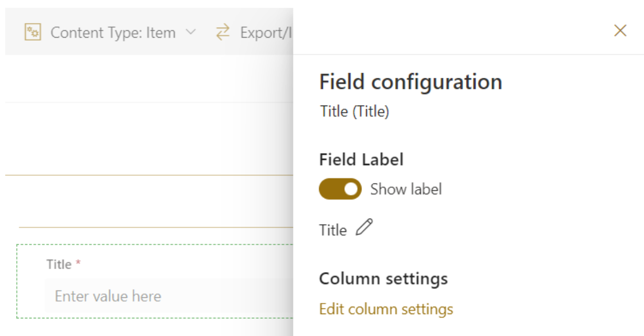The height and width of the screenshot is (336, 644).
Task: Open the Edit column settings link
Action: [x=386, y=309]
